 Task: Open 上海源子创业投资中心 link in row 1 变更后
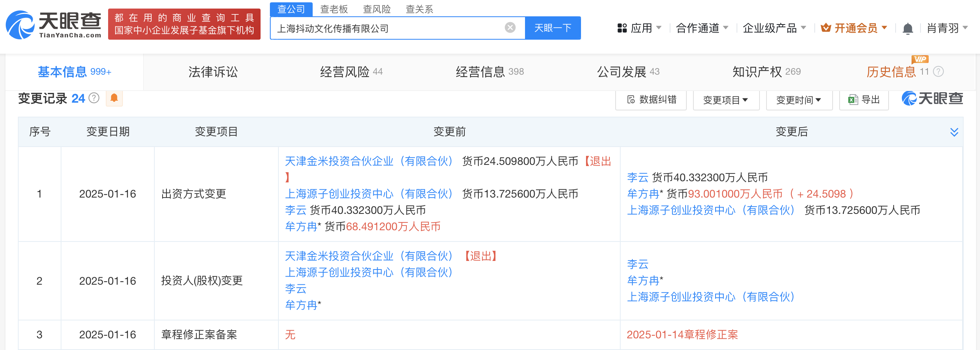click(x=711, y=210)
